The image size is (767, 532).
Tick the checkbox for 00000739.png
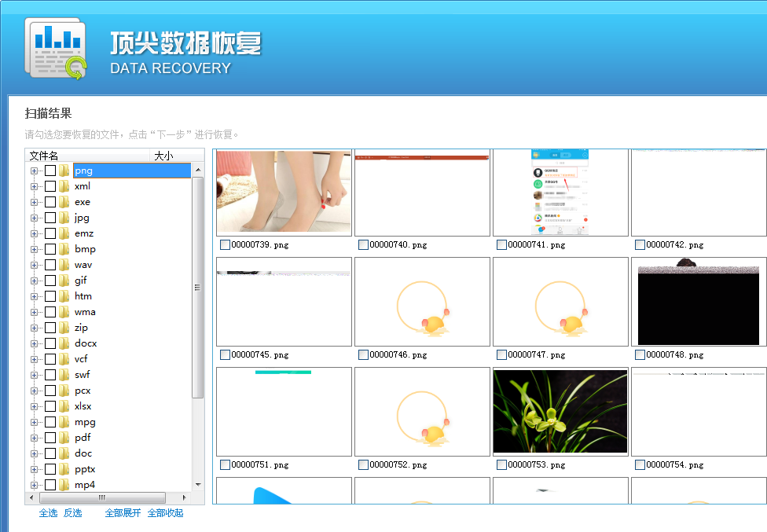[225, 244]
